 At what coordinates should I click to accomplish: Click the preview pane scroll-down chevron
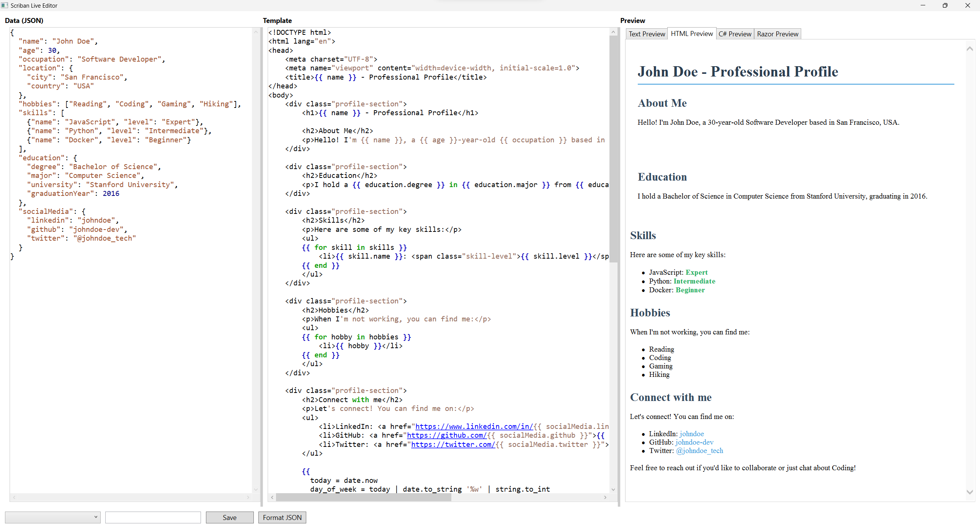tap(970, 492)
